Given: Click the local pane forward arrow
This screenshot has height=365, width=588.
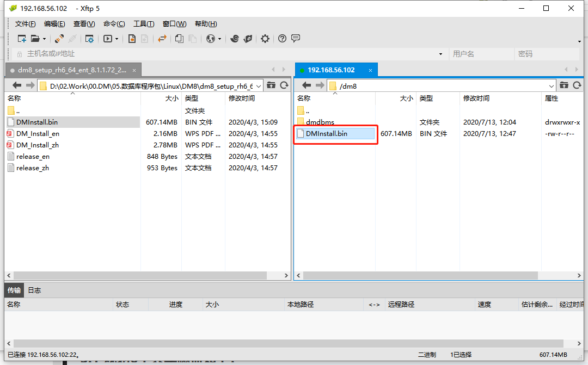Looking at the screenshot, I should point(30,85).
